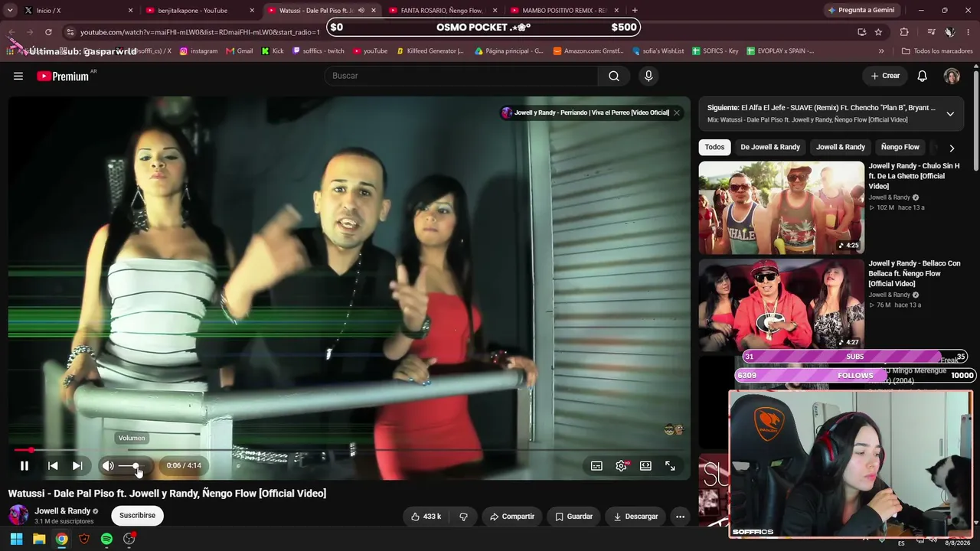Image resolution: width=980 pixels, height=551 pixels.
Task: Open the account avatar menu
Action: [x=952, y=76]
